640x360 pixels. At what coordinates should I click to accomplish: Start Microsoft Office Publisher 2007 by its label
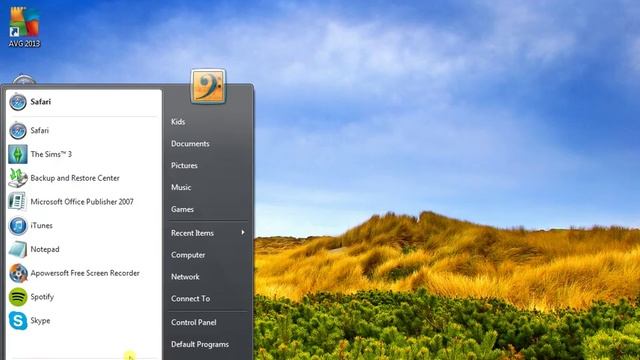tap(82, 202)
